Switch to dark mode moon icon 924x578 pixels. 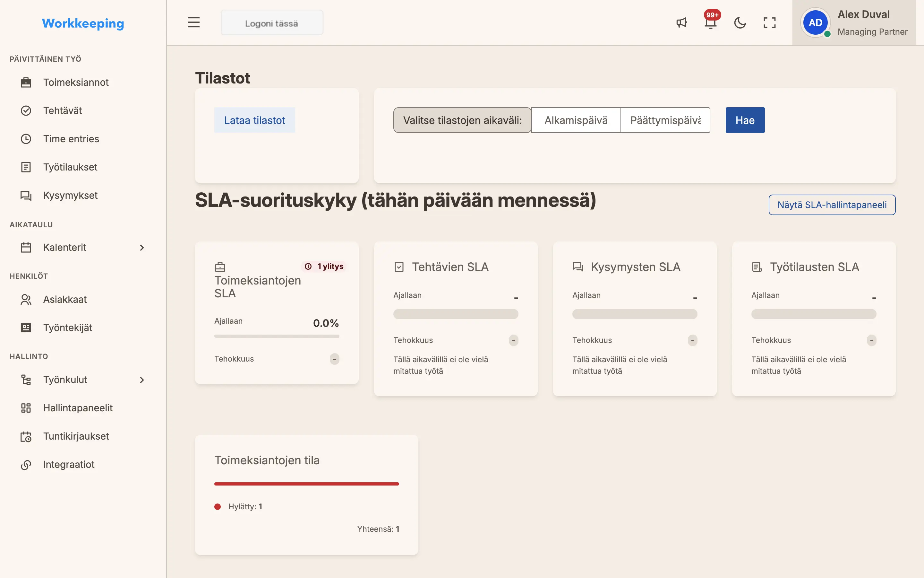[x=740, y=22]
